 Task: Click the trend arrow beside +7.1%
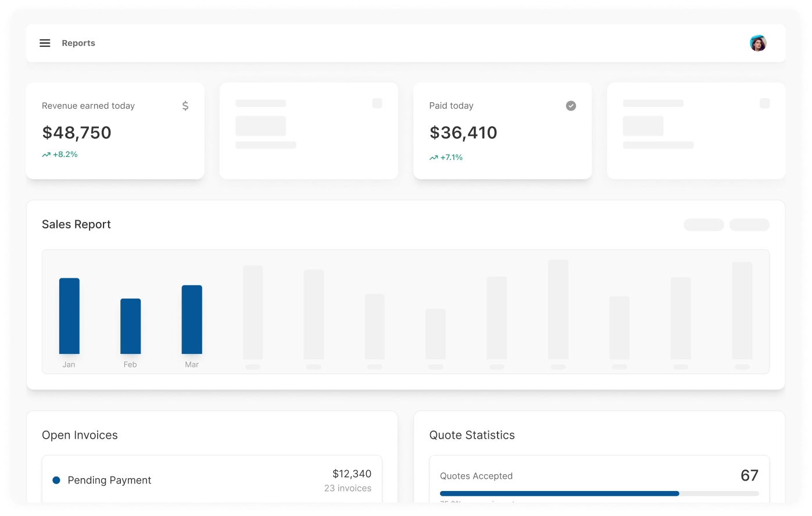(434, 157)
